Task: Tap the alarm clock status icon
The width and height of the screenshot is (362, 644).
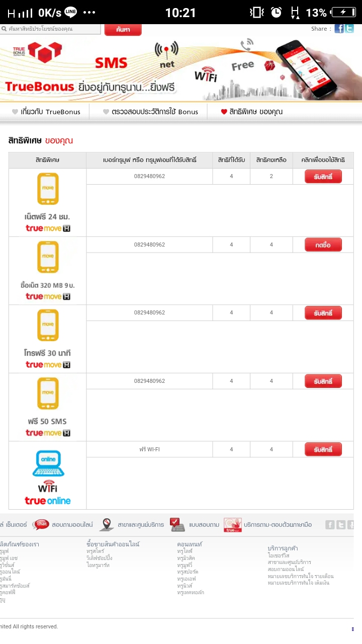Action: (276, 13)
